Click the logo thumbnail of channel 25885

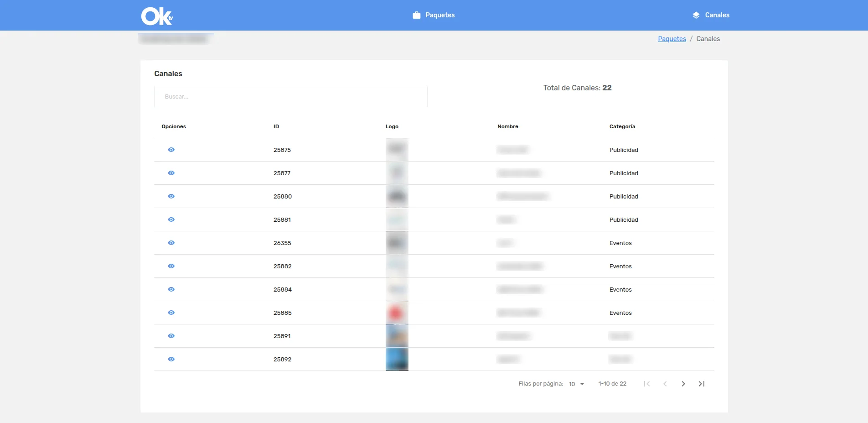[x=397, y=313]
